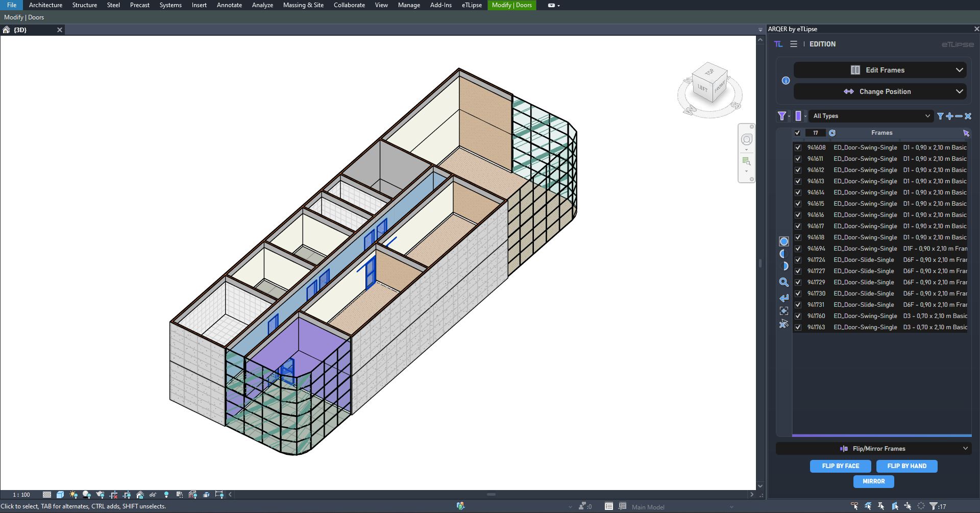
Task: Click the refresh icon next to frame count
Action: click(x=832, y=133)
